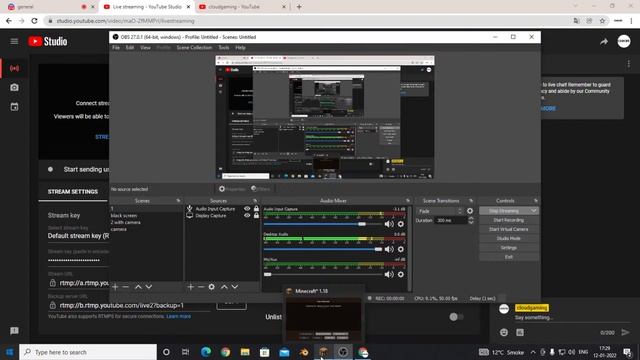The height and width of the screenshot is (360, 640).
Task: Mute Desktop Audio in mixer
Action: point(389,249)
